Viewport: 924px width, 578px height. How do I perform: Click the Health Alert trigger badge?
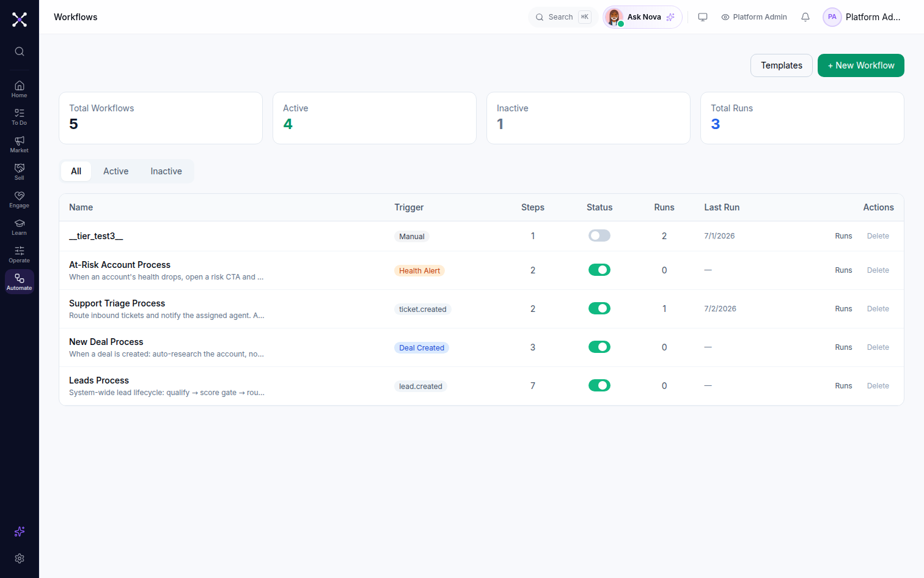[419, 271]
